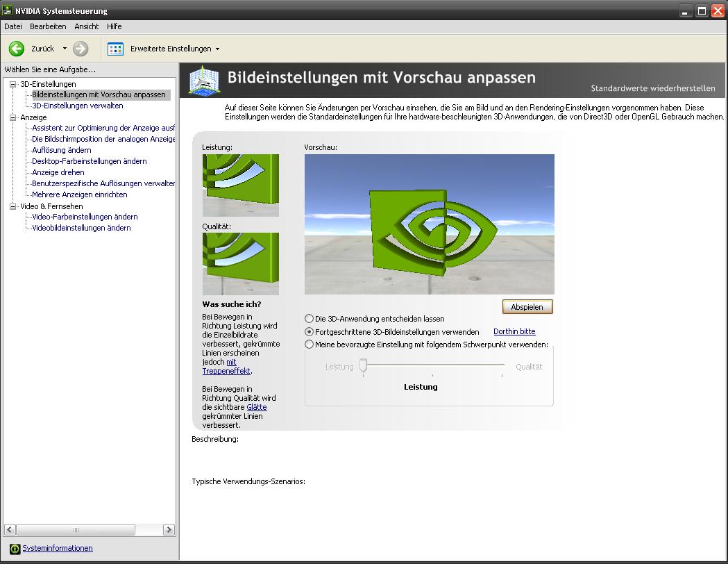Click the Leistung preview thumbnail
This screenshot has width=728, height=564.
click(241, 185)
